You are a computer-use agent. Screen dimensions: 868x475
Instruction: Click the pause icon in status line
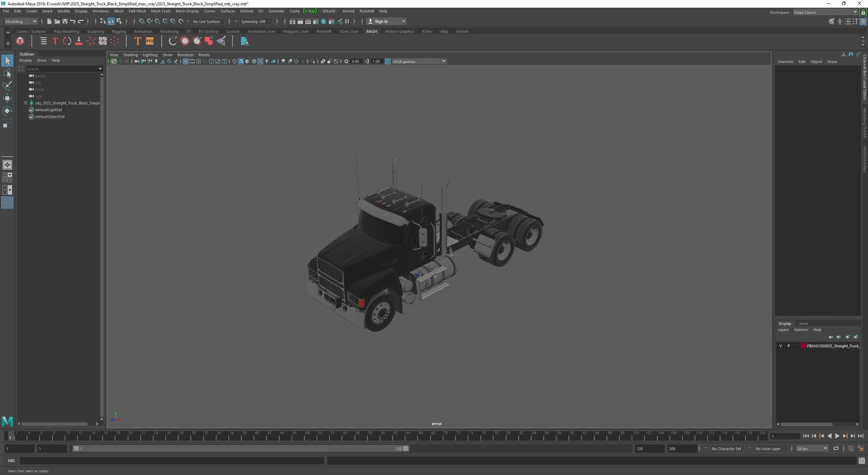point(347,21)
